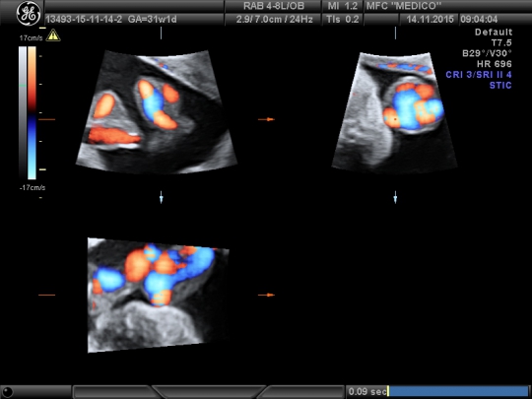Click orange arrow marker between lower panels
Image resolution: width=532 pixels, height=399 pixels.
tap(266, 295)
